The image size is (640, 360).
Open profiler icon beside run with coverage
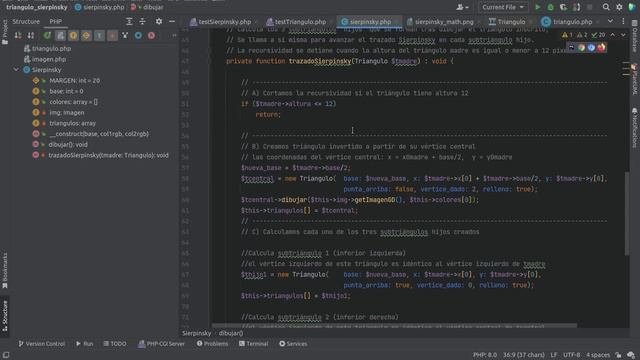point(576,7)
